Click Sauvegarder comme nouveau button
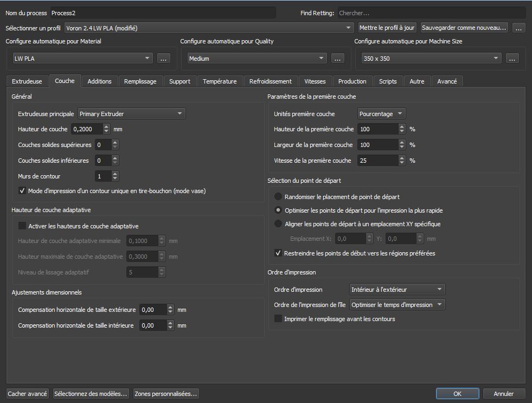This screenshot has width=532, height=403. (x=464, y=28)
